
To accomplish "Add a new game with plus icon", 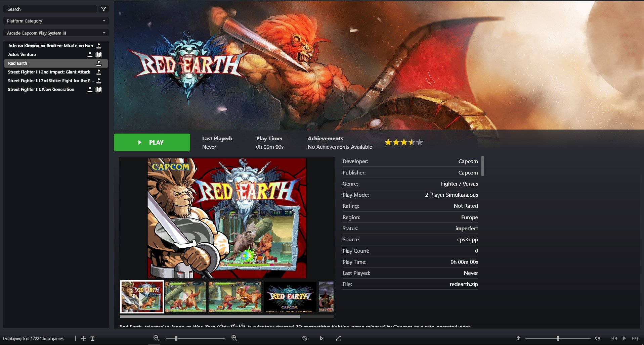I will 83,338.
